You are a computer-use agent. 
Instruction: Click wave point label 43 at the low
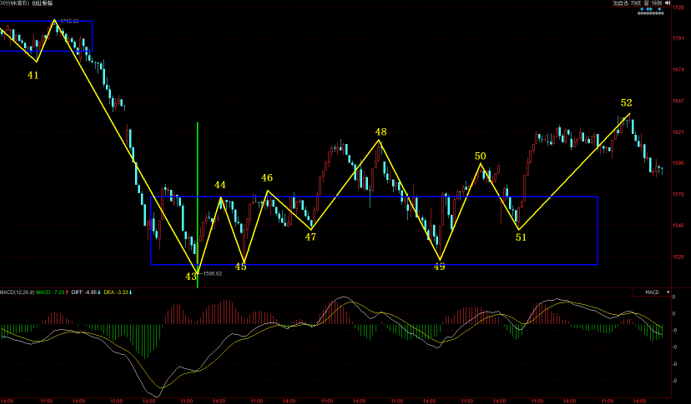pos(190,276)
